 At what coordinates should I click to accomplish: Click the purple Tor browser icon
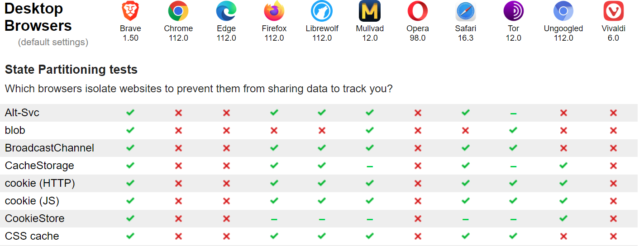pyautogui.click(x=513, y=11)
